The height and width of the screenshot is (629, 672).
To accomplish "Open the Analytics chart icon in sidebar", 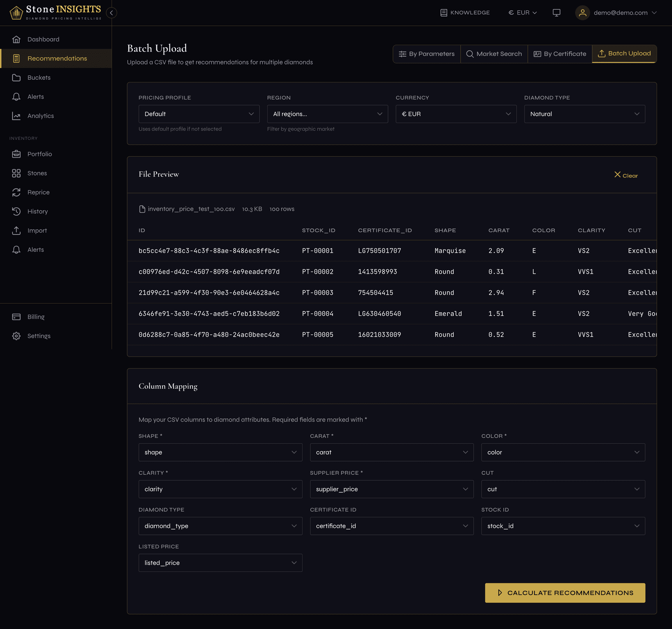I will point(16,116).
